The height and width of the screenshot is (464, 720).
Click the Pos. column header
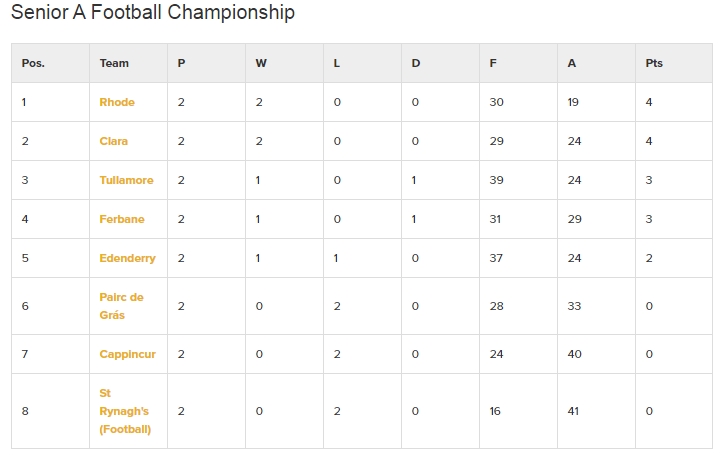(x=33, y=63)
